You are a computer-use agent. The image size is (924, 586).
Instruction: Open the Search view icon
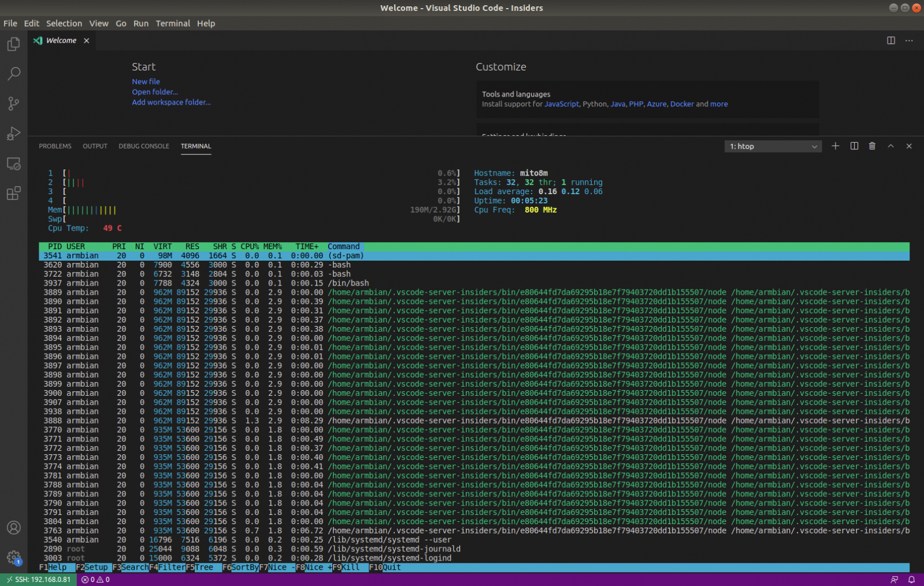coord(14,74)
